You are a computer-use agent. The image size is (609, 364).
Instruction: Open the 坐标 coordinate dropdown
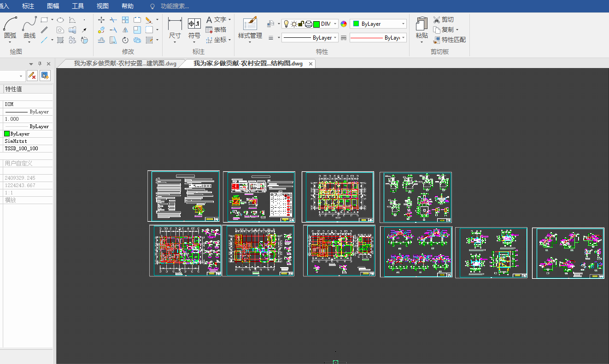pyautogui.click(x=218, y=40)
